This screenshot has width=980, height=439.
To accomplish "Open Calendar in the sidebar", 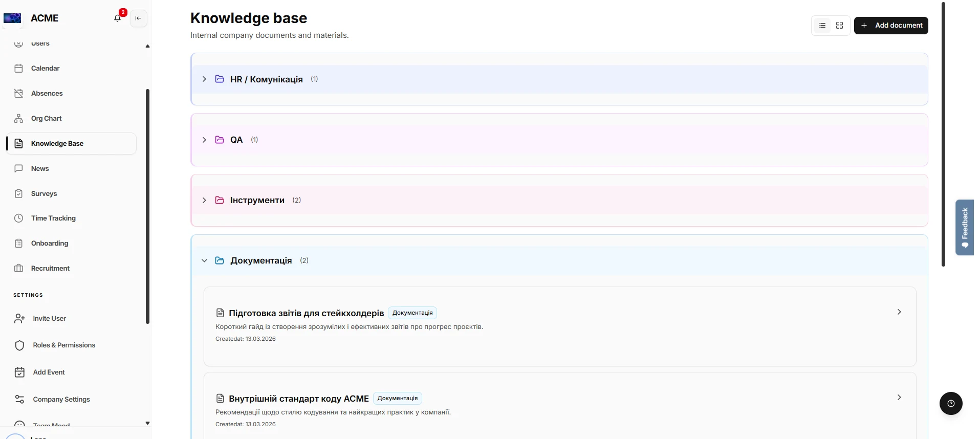I will (x=72, y=68).
